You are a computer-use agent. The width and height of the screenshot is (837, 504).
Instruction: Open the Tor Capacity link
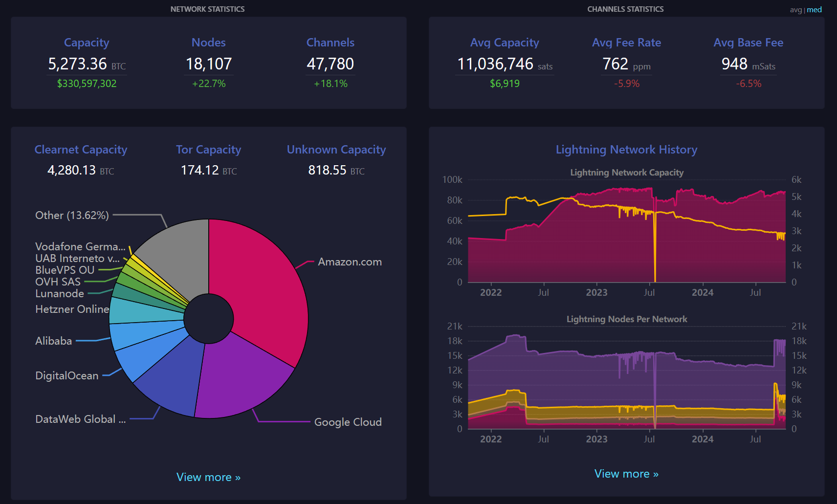click(208, 150)
